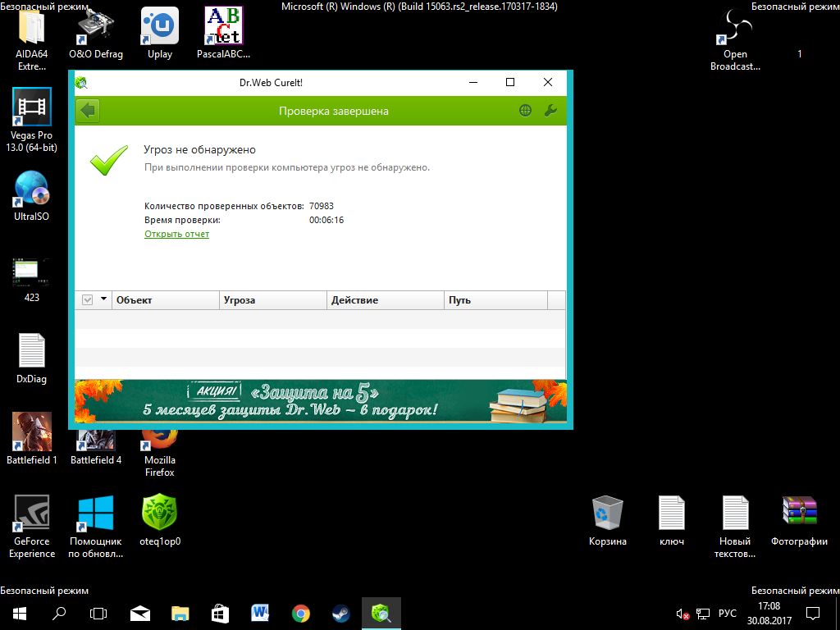Open the scan report link Открыть отчет

177,234
